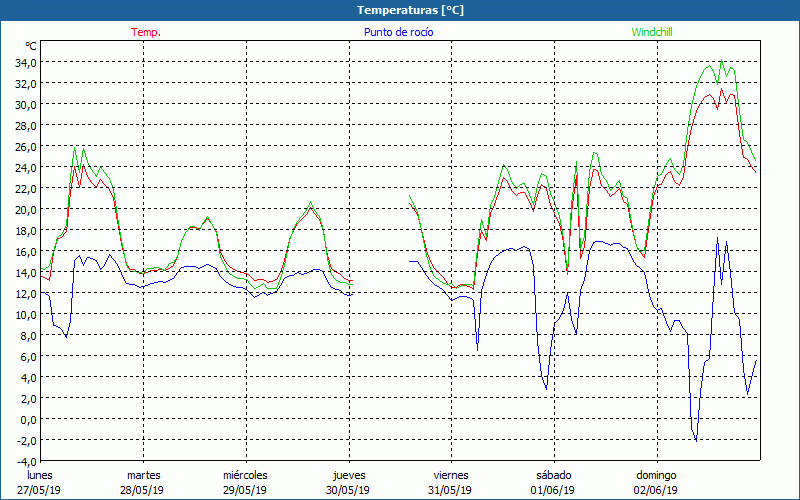Click the 14,0 y-axis value
This screenshot has height=500, width=800.
(27, 273)
